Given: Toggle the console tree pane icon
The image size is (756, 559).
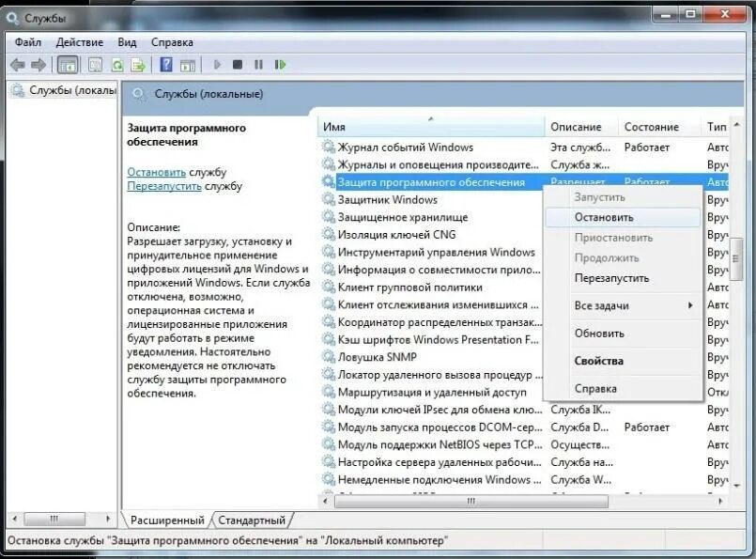Looking at the screenshot, I should tap(68, 65).
